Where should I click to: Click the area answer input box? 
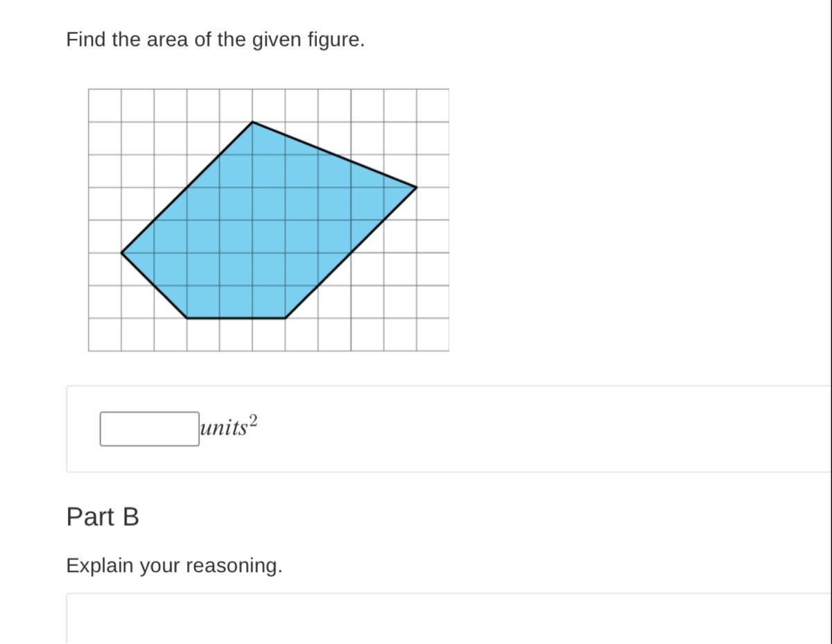(149, 429)
